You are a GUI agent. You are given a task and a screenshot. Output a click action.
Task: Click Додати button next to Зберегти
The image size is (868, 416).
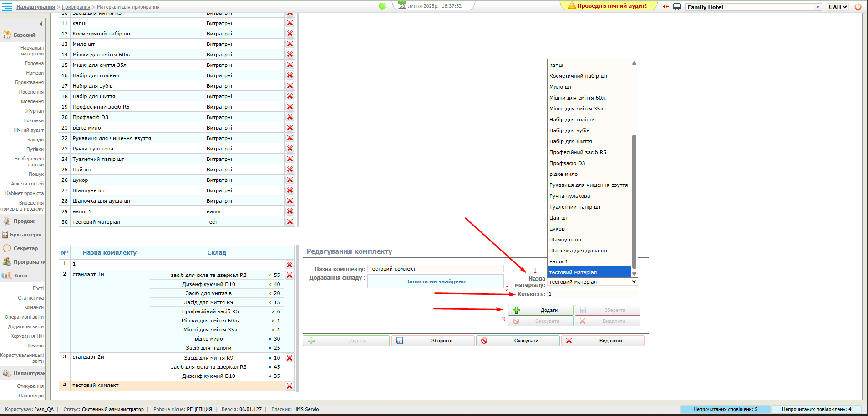click(x=540, y=310)
